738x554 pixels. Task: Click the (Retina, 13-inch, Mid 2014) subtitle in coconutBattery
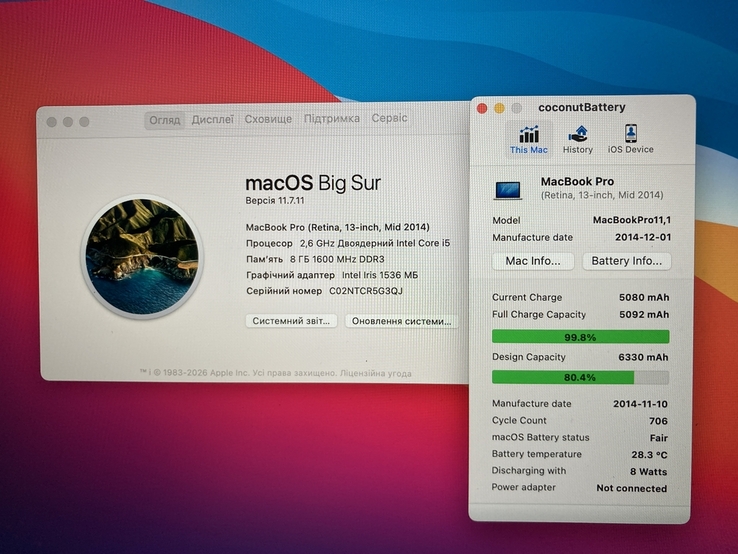point(602,195)
